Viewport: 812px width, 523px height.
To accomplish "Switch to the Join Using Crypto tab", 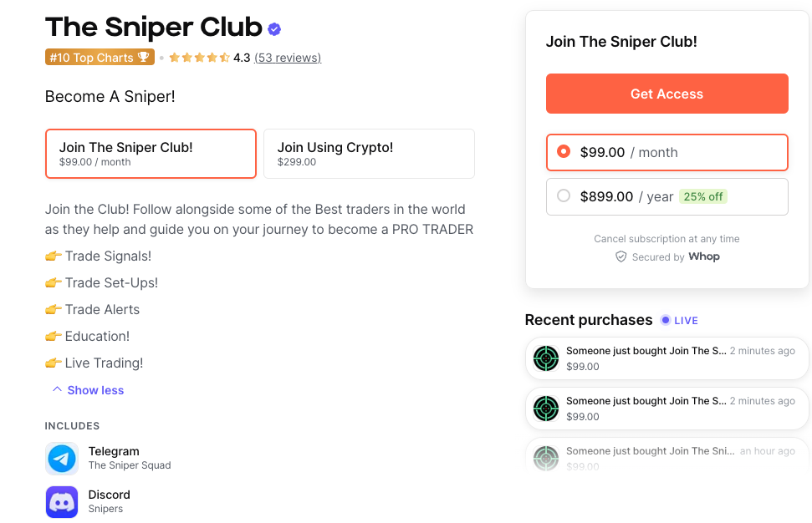I will pyautogui.click(x=369, y=154).
